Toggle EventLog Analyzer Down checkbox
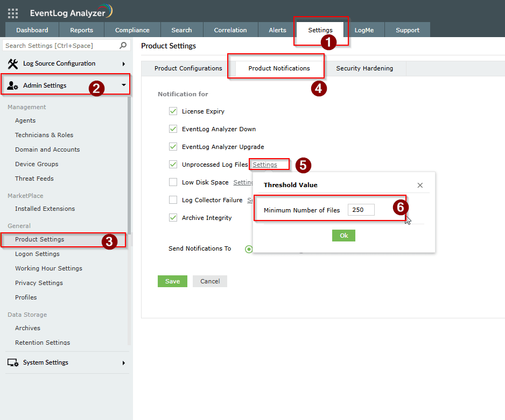The width and height of the screenshot is (505, 420). point(173,129)
